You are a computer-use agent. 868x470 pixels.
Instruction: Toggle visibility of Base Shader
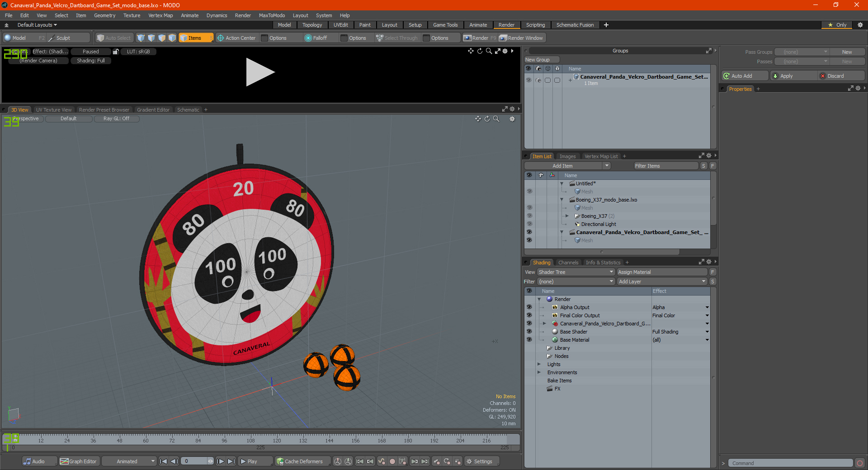click(x=529, y=332)
